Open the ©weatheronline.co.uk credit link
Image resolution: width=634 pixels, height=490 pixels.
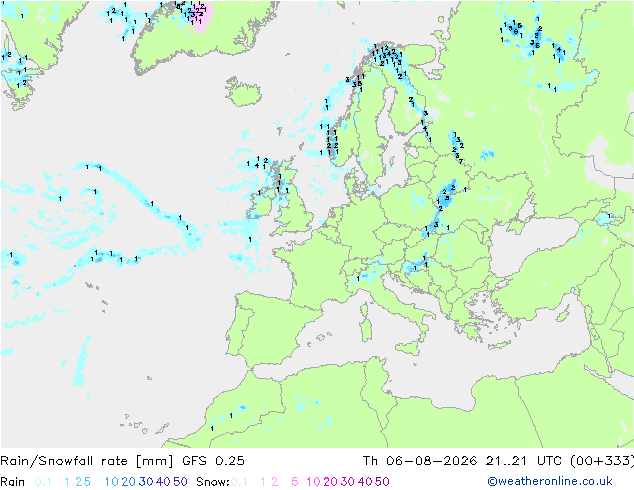point(550,481)
